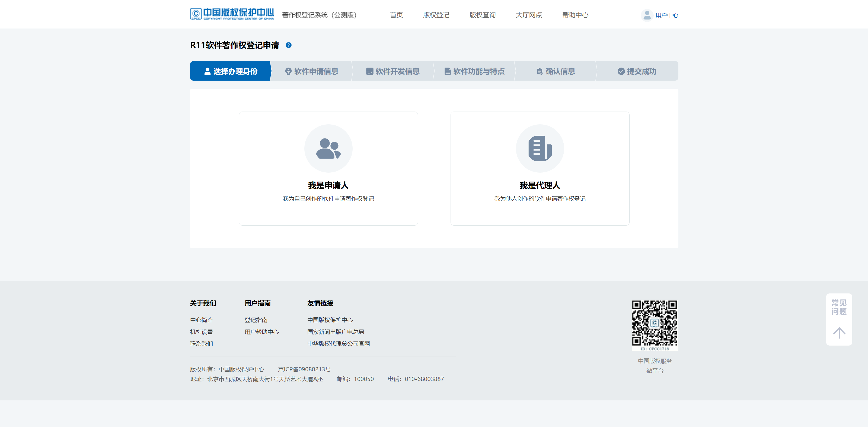868x427 pixels.
Task: Open 用户帮助中心 footer link
Action: click(261, 331)
